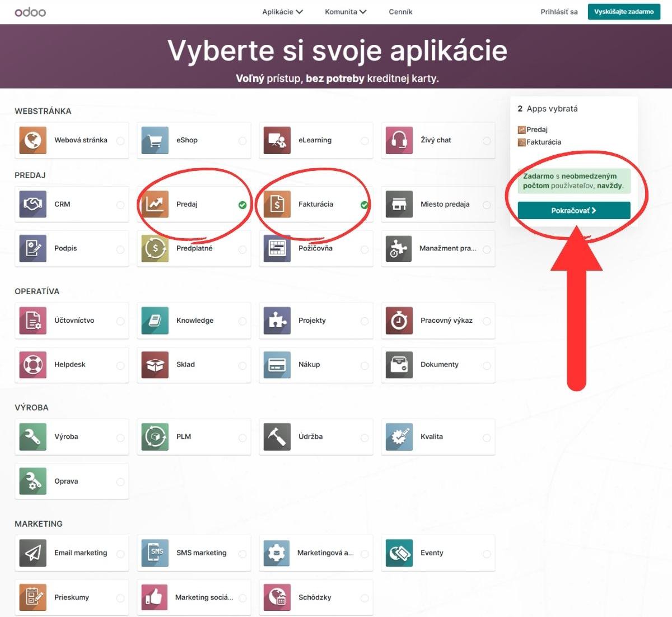Click the Pracovný výkaz stopwatch icon
Screen dimensions: 672x617
[x=399, y=321]
